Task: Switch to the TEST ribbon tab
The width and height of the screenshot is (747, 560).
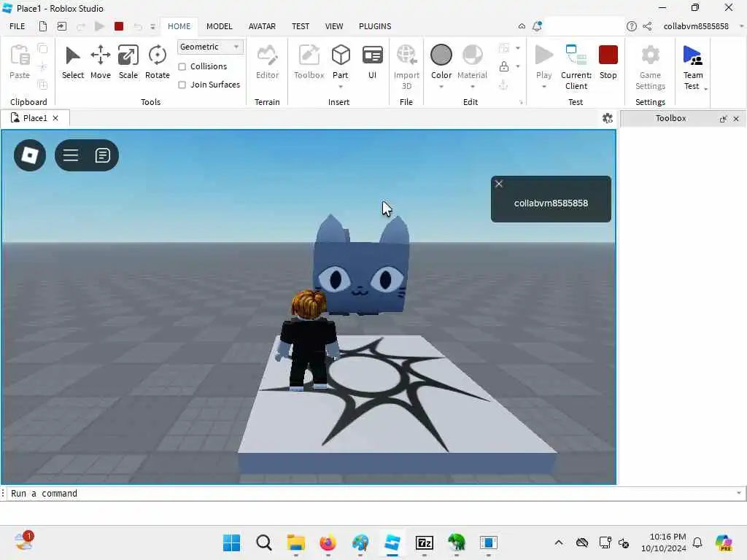Action: (301, 26)
